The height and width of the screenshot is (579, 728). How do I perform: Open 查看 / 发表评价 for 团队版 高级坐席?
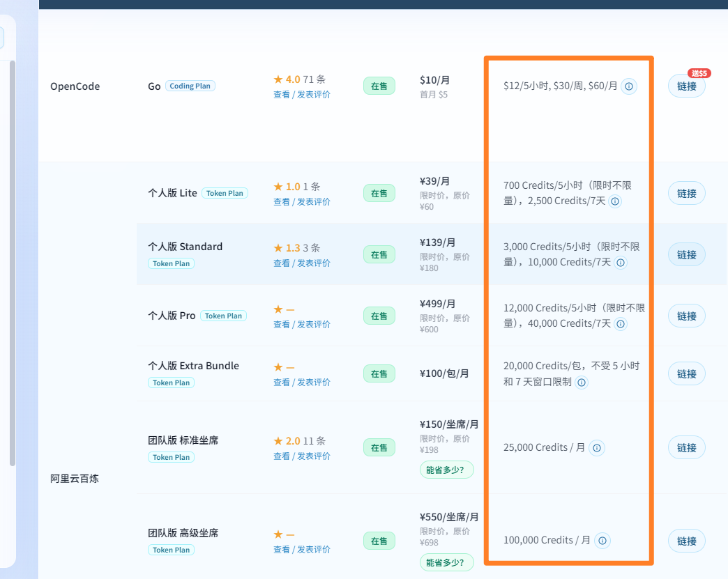tap(302, 549)
